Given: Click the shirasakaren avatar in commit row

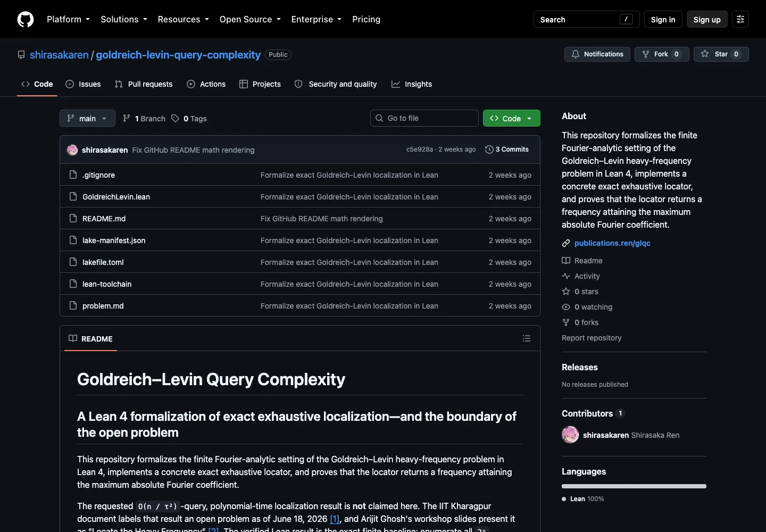Looking at the screenshot, I should (x=72, y=150).
